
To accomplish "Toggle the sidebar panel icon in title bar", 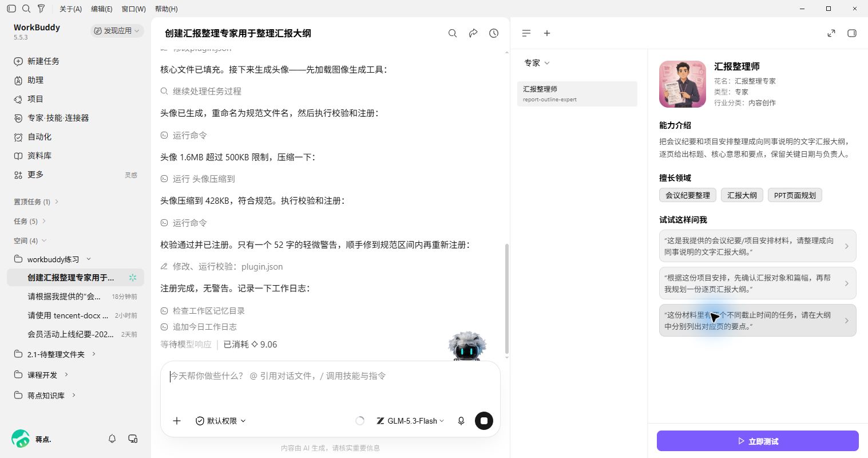I will (x=11, y=9).
